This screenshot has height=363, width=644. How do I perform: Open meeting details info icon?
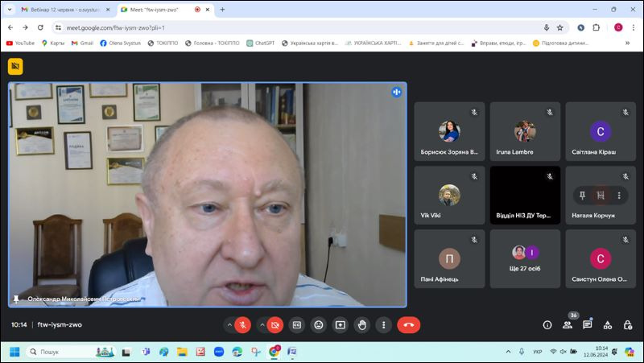click(547, 325)
